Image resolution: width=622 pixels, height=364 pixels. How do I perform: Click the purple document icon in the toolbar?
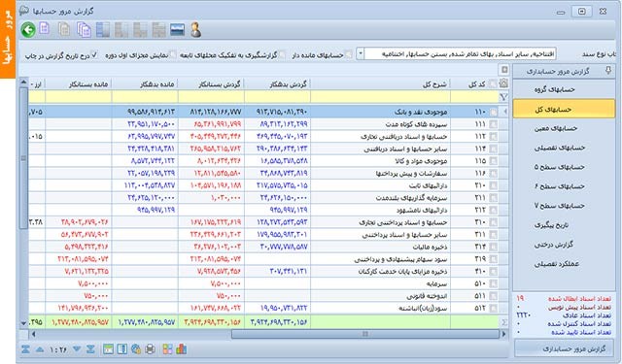44,28
